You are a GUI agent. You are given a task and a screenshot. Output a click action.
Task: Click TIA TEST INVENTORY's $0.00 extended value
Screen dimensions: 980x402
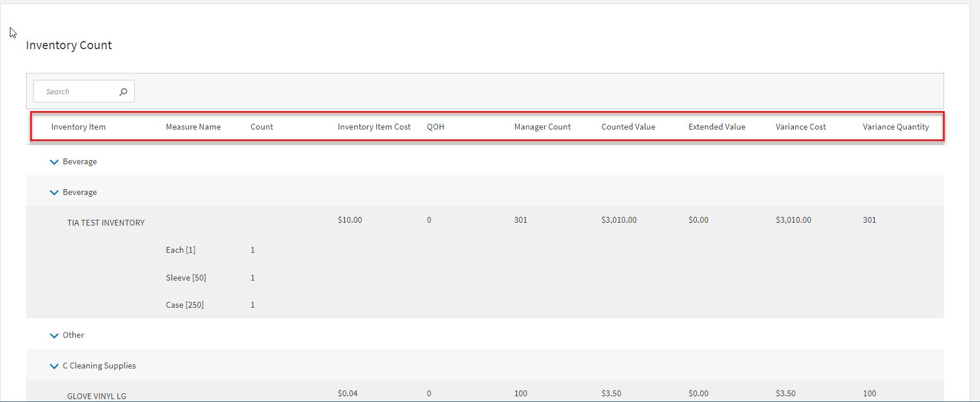698,220
